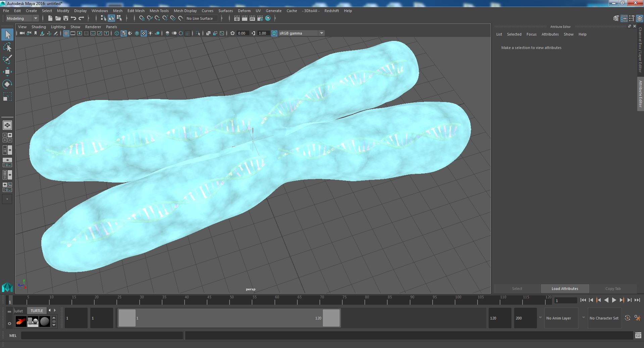
Task: Select by component type mode icon
Action: click(x=119, y=18)
